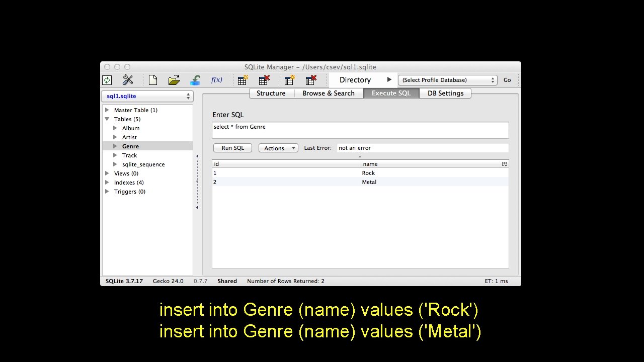Select the Create Index icon
This screenshot has height=362, width=644.
[289, 79]
